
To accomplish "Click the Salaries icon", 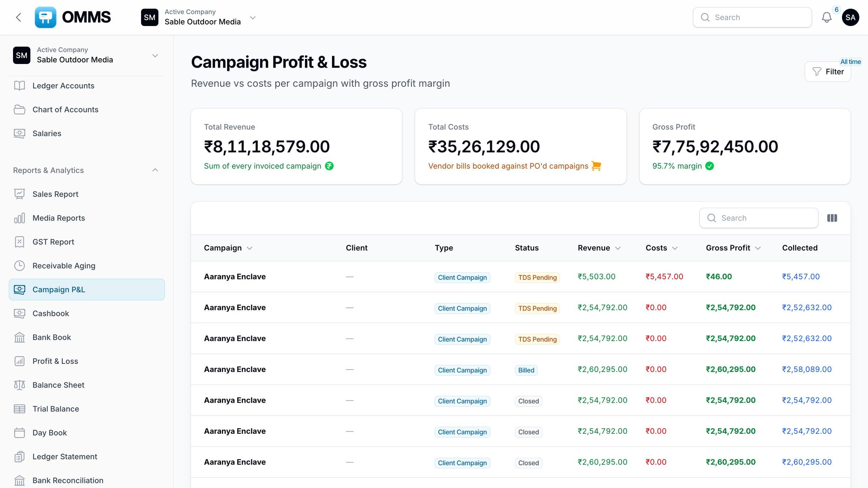I will pyautogui.click(x=20, y=133).
